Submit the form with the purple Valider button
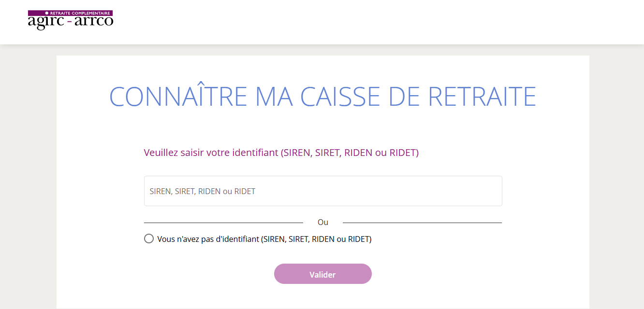The width and height of the screenshot is (644, 309). [322, 274]
